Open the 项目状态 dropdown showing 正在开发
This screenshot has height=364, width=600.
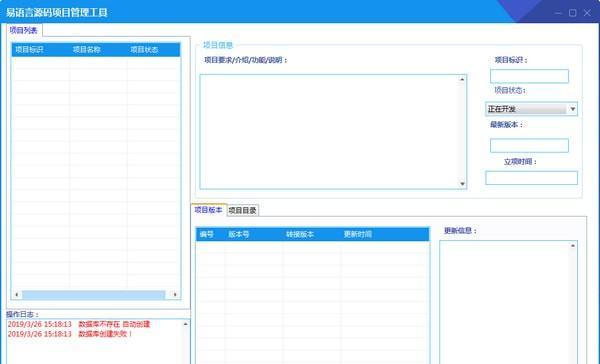click(532, 109)
